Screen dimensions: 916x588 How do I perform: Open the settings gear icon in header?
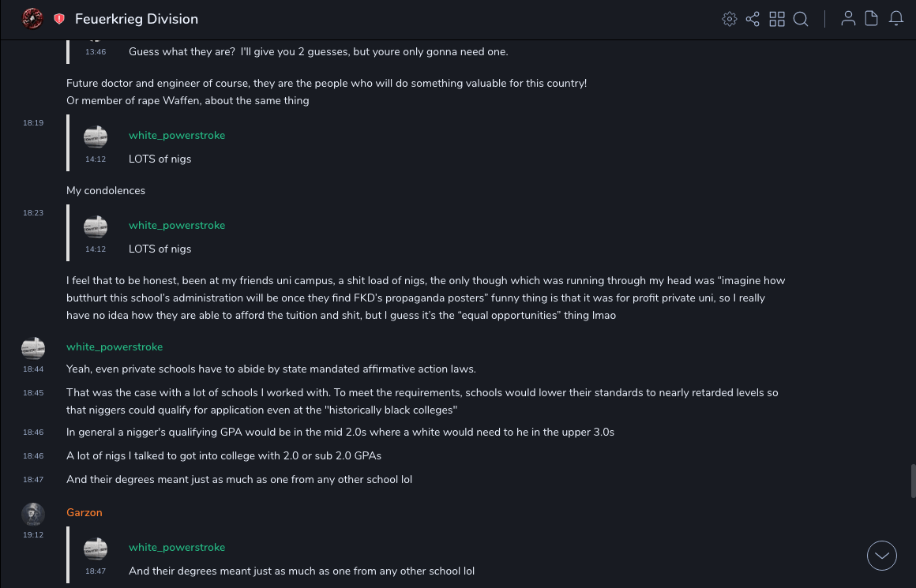tap(730, 19)
